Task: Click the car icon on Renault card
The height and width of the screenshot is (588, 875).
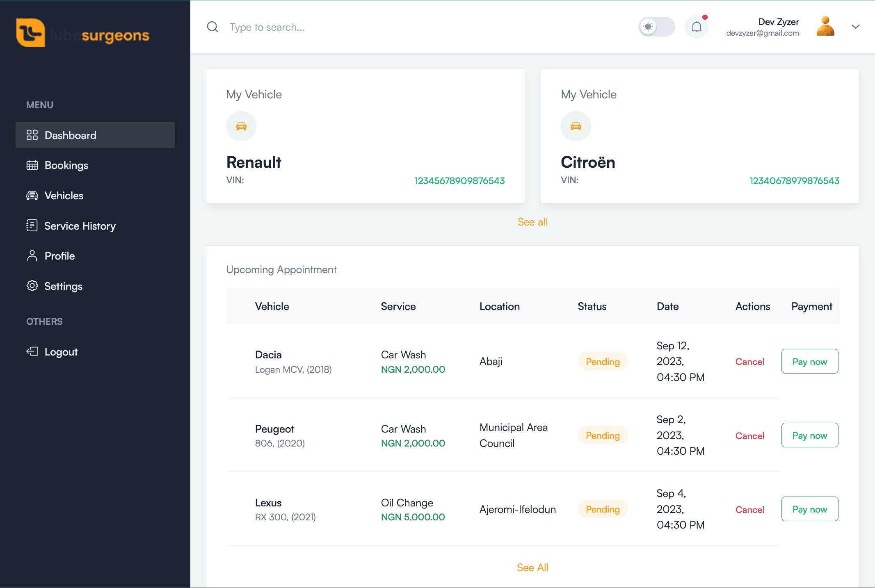Action: click(x=241, y=126)
